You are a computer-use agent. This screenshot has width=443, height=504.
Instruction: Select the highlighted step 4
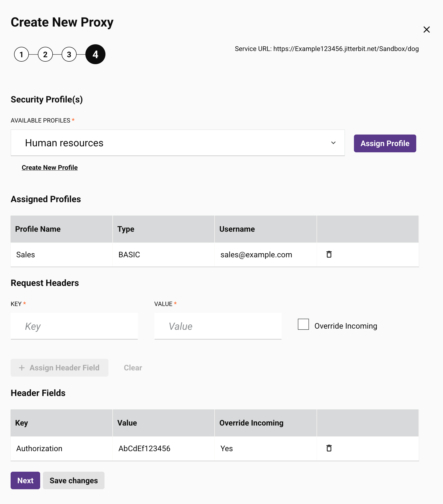[x=95, y=54]
